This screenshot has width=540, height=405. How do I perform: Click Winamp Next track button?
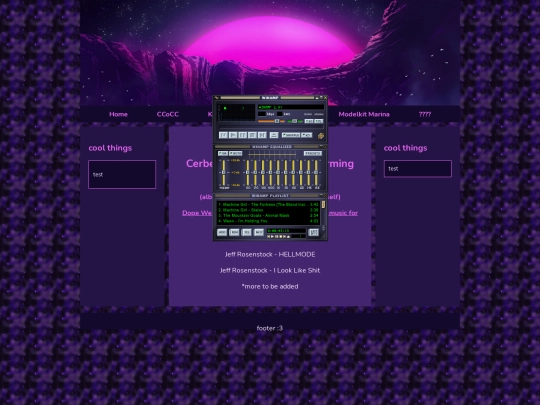[x=262, y=135]
